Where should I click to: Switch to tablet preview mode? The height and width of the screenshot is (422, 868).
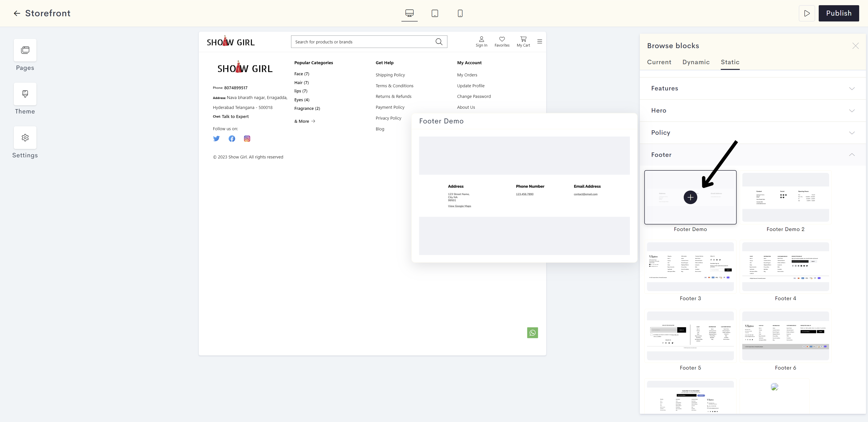click(435, 13)
